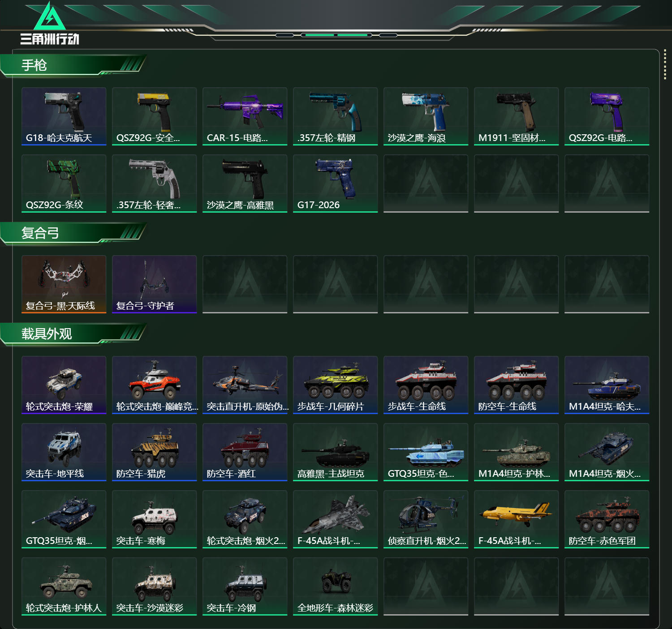Select the yellow F-45A战斗机 jet skin
This screenshot has height=629, width=672.
(x=517, y=519)
